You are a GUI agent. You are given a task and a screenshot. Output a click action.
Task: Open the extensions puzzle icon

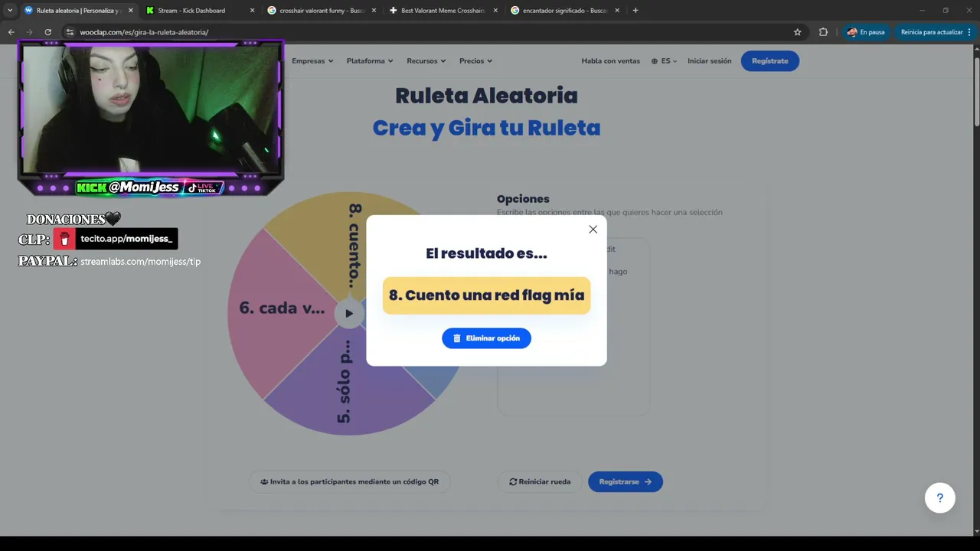[823, 32]
